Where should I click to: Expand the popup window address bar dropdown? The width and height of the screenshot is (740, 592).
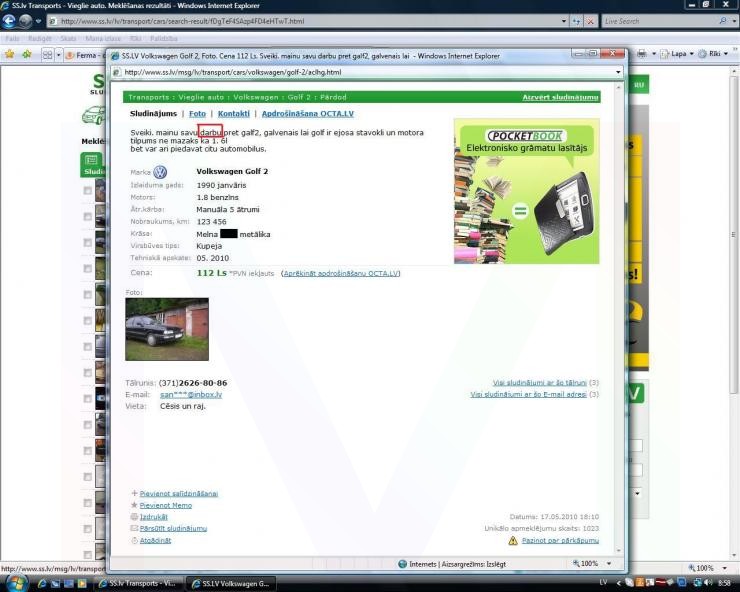pyautogui.click(x=618, y=72)
